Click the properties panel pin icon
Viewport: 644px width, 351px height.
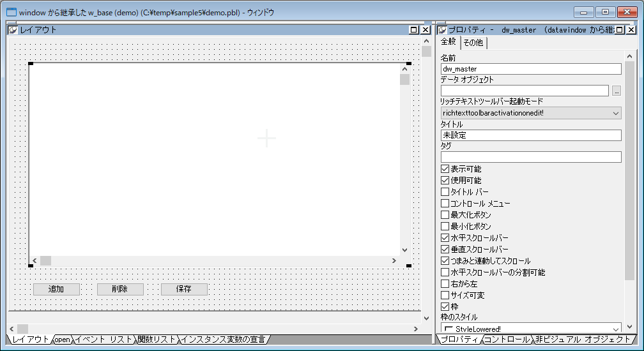pyautogui.click(x=442, y=30)
